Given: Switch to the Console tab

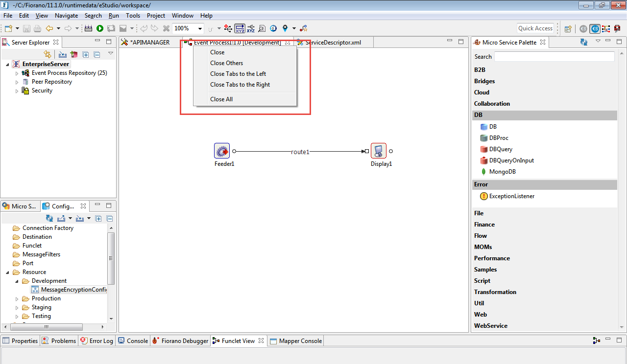Looking at the screenshot, I should (137, 341).
